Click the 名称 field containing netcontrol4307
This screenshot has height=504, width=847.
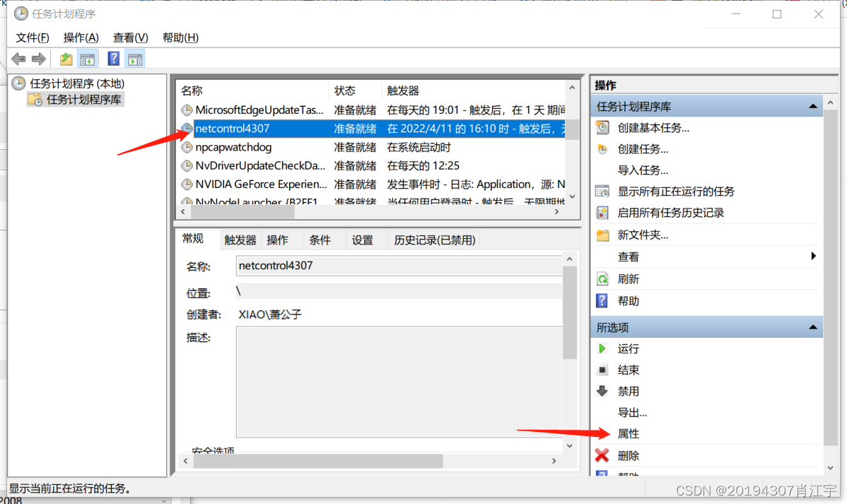(399, 266)
